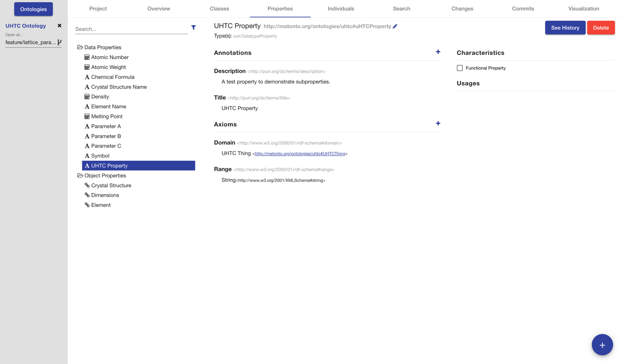Viewport: 621px width, 364px height.
Task: Switch to the Classes tab
Action: click(x=219, y=8)
